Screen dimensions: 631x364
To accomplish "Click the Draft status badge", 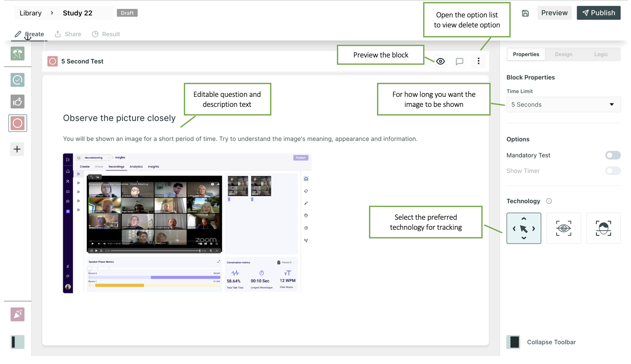I will point(127,13).
